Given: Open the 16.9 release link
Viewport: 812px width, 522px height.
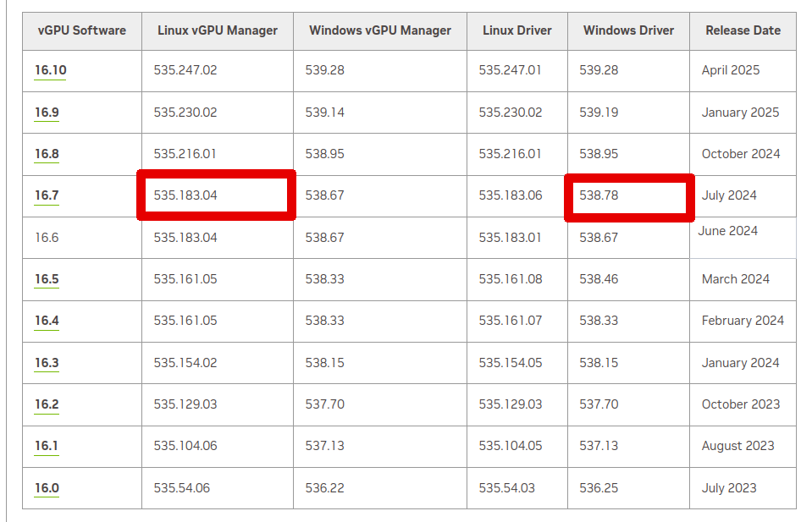Looking at the screenshot, I should point(47,113).
